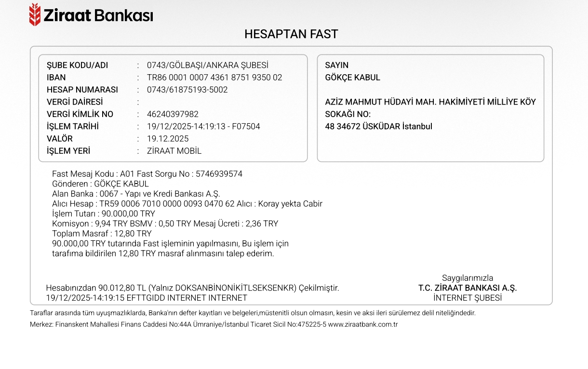Screen dimensions: 588x369
Task: Click sentence starting 90.000,00 TRY tutarında Fast
Action: click(170, 244)
